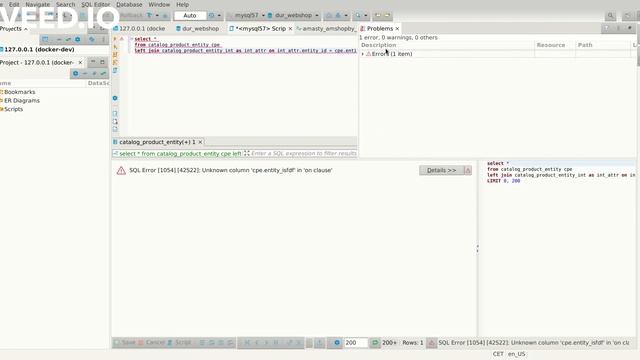The width and height of the screenshot is (640, 360).
Task: Click the gear icon in Projects navigator toolbar
Action: click(x=78, y=40)
